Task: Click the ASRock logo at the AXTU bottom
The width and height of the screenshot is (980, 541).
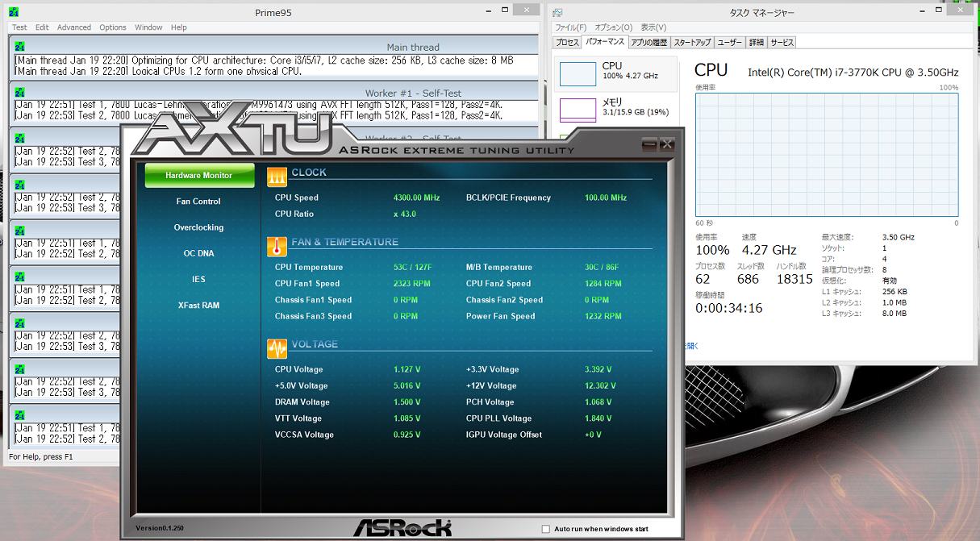Action: (x=402, y=528)
